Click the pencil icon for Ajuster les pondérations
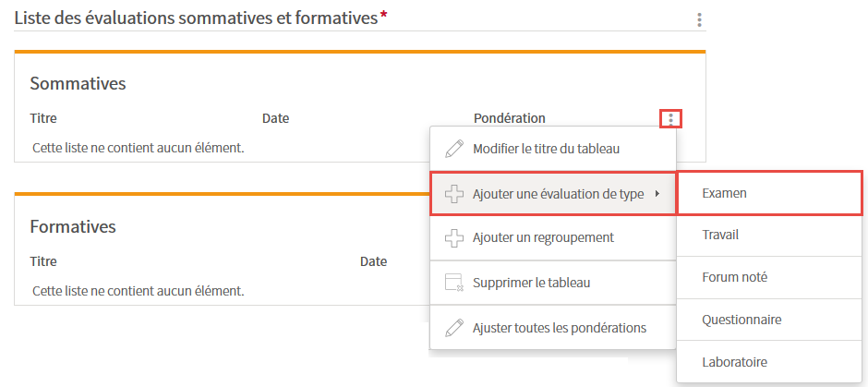This screenshot has width=868, height=387. coord(454,328)
